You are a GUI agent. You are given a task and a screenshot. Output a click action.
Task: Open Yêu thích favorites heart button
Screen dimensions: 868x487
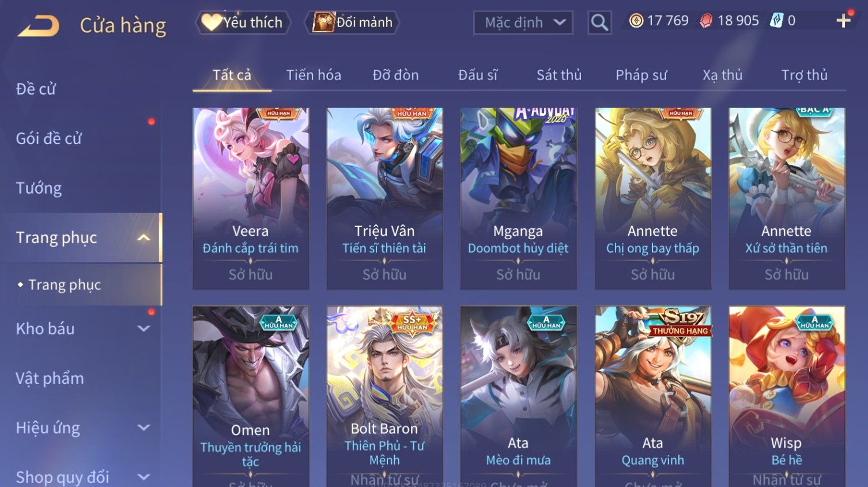243,22
